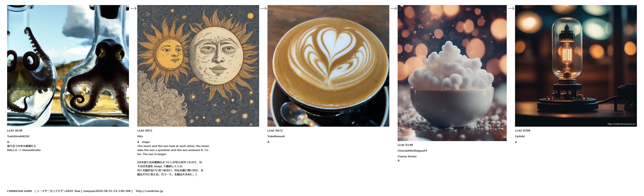The height and width of the screenshot is (196, 644).
Task: Open the http://cambrian.jp link
Action: coord(149,191)
